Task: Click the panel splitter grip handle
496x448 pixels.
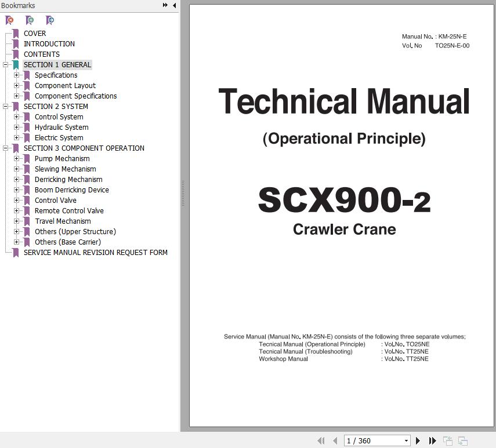Action: click(183, 194)
